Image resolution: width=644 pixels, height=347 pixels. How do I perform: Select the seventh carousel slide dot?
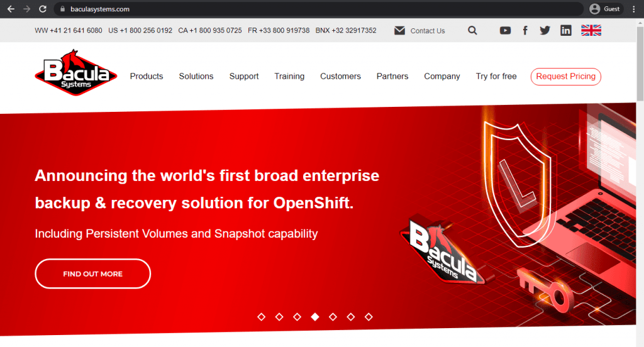pos(369,317)
